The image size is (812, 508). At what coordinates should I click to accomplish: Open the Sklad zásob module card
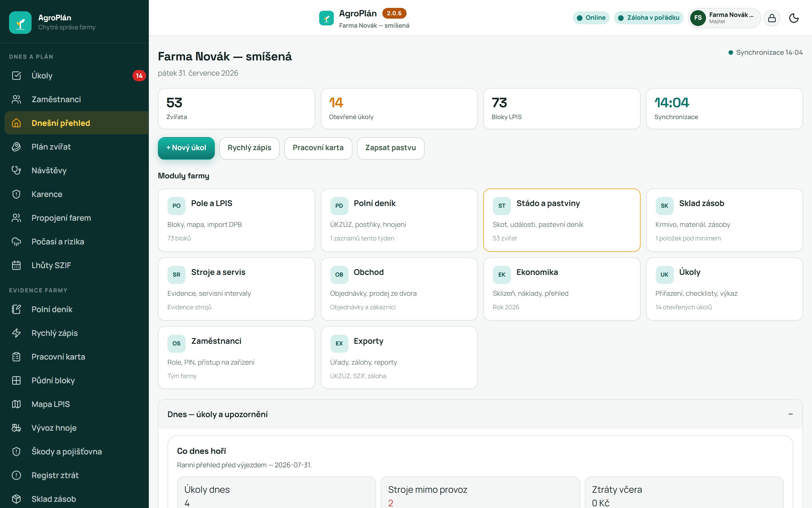click(724, 220)
